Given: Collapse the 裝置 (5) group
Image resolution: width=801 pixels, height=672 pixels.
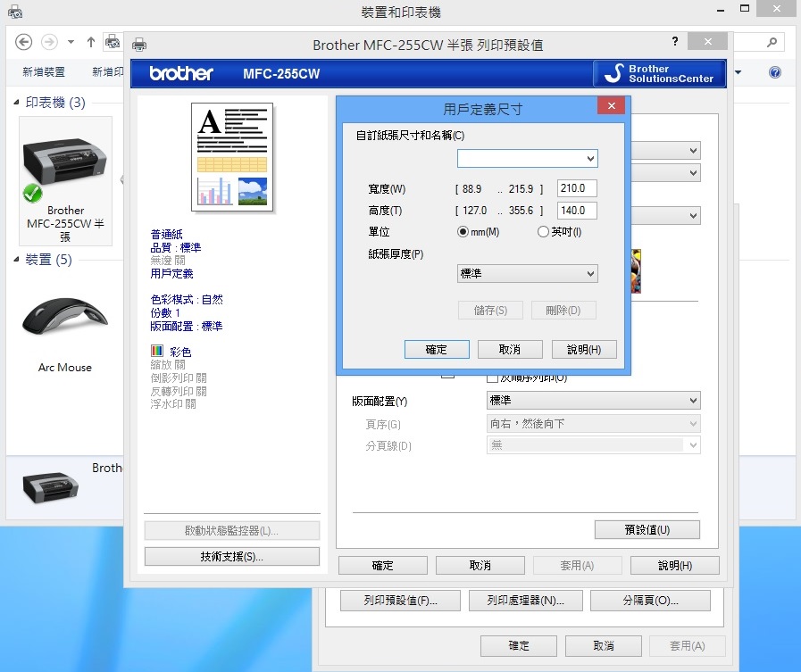Looking at the screenshot, I should pos(16,260).
